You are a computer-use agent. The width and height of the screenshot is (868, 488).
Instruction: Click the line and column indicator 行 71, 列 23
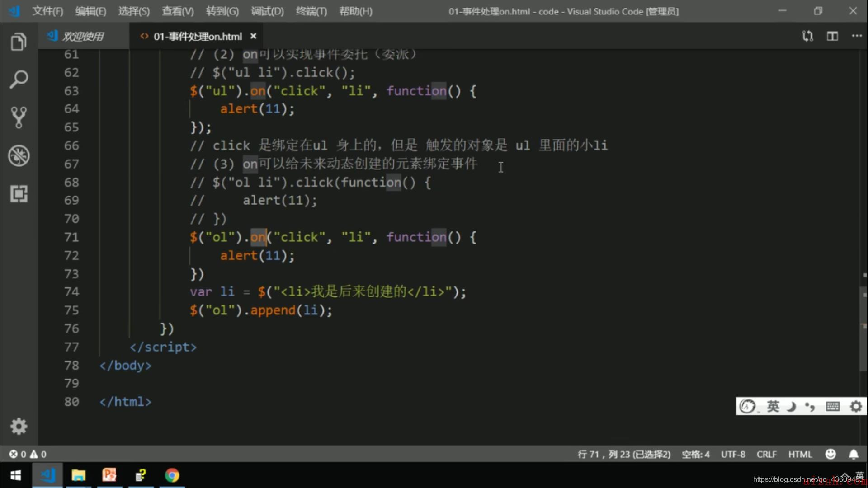624,454
